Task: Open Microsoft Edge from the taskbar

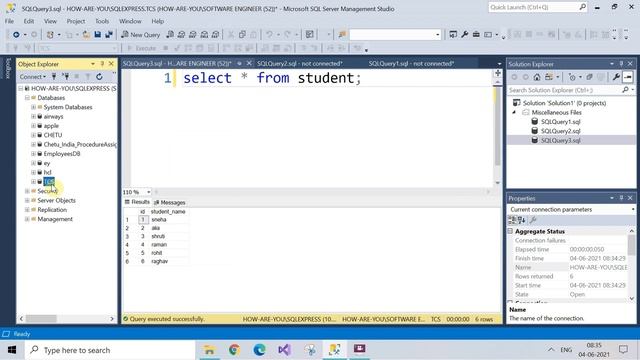Action: pos(259,350)
